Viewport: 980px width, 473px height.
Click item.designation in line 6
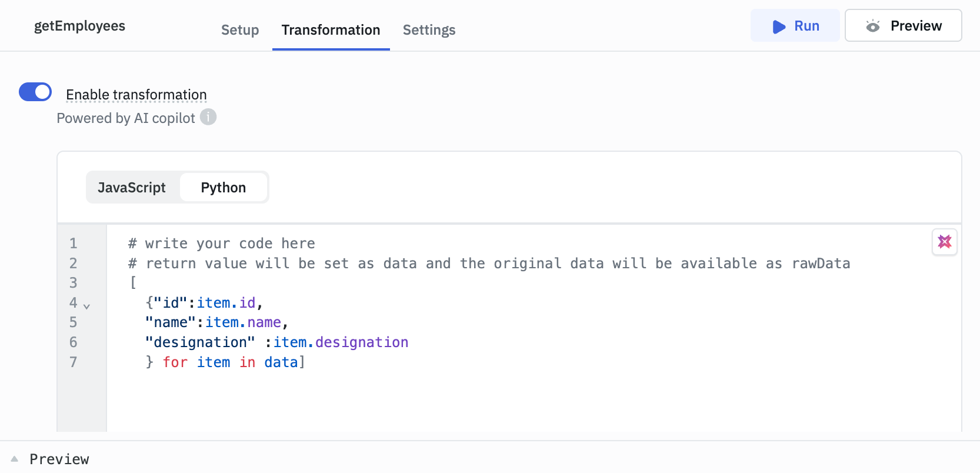click(x=341, y=342)
